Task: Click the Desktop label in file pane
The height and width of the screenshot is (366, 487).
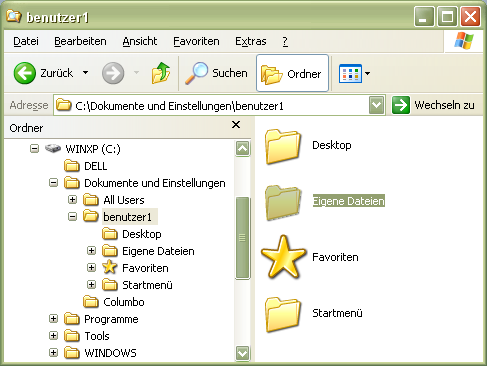Action: (x=332, y=145)
